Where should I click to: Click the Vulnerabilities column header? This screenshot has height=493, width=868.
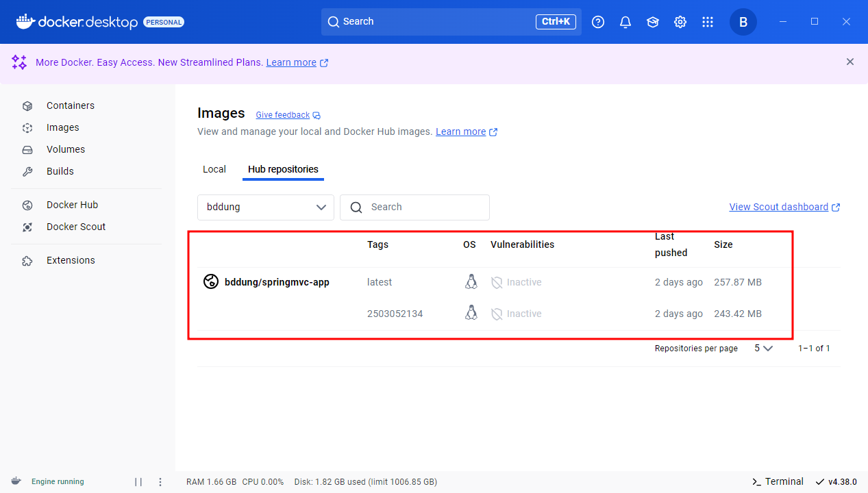[522, 244]
